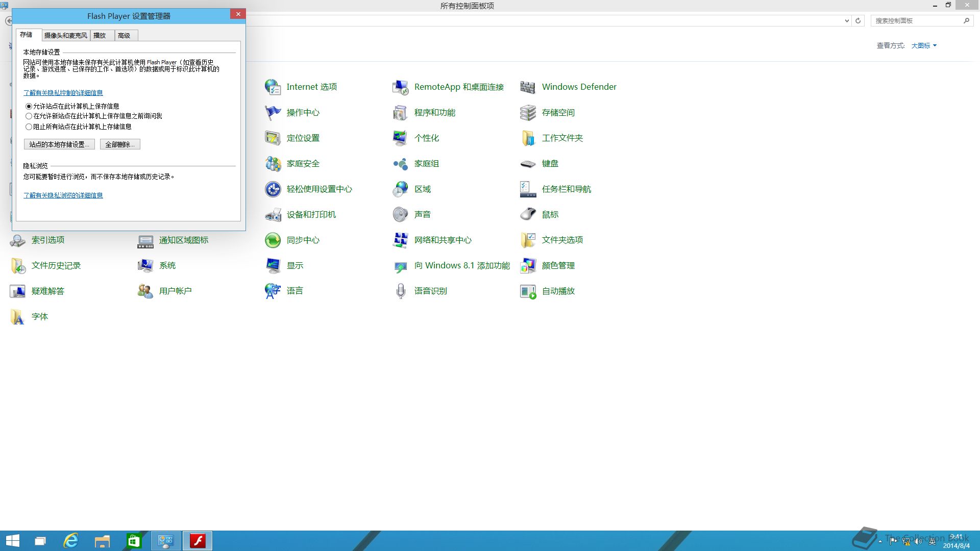
Task: Open the 疑难解答 icon
Action: click(18, 291)
